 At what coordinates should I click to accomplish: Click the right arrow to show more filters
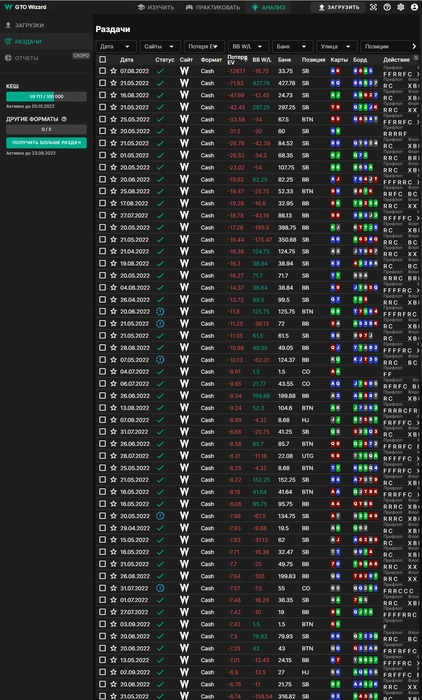(x=414, y=46)
